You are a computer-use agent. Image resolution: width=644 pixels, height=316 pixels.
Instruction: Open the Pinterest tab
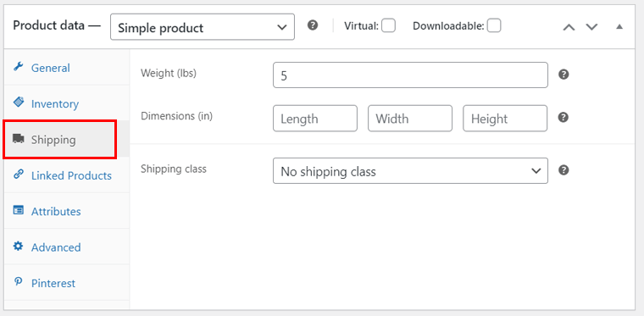pyautogui.click(x=67, y=283)
